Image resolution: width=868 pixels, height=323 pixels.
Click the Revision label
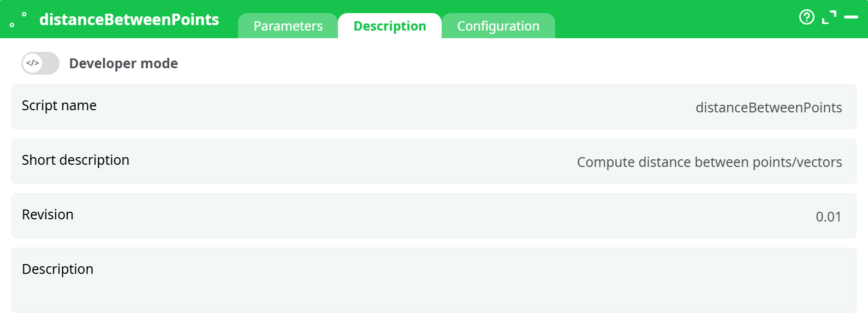pyautogui.click(x=47, y=215)
